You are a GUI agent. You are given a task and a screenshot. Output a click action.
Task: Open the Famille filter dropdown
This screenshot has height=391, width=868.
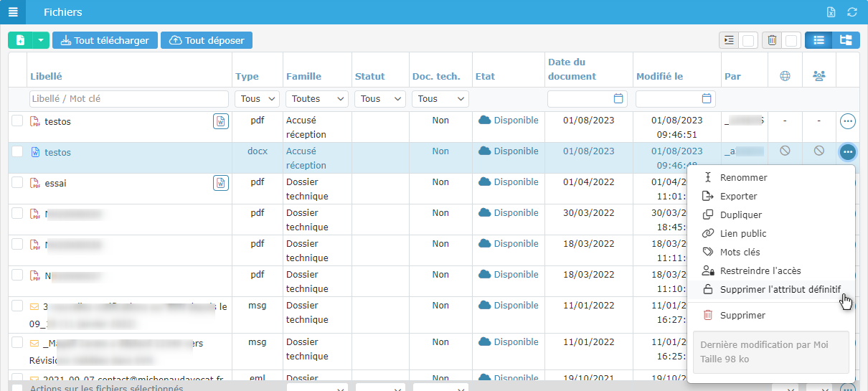(x=316, y=99)
